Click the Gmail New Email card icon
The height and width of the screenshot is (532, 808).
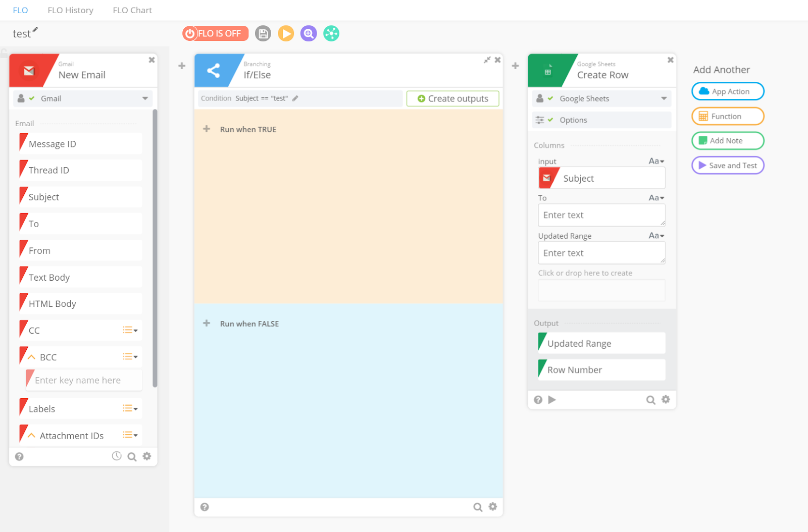coord(29,71)
